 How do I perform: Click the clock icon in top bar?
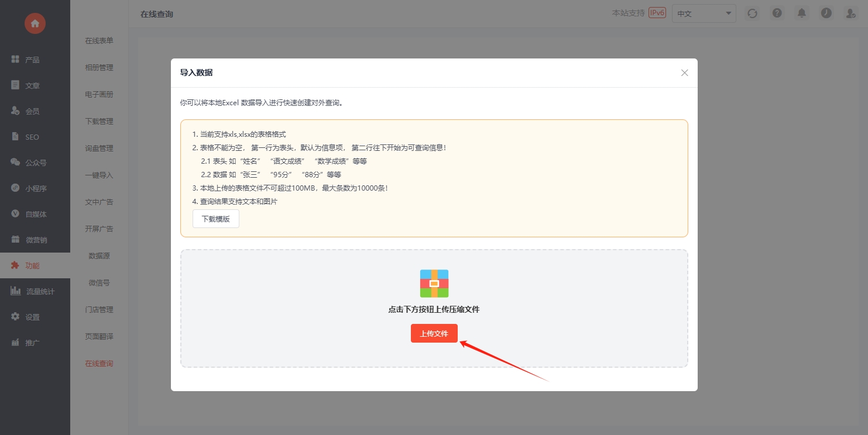[x=826, y=13]
